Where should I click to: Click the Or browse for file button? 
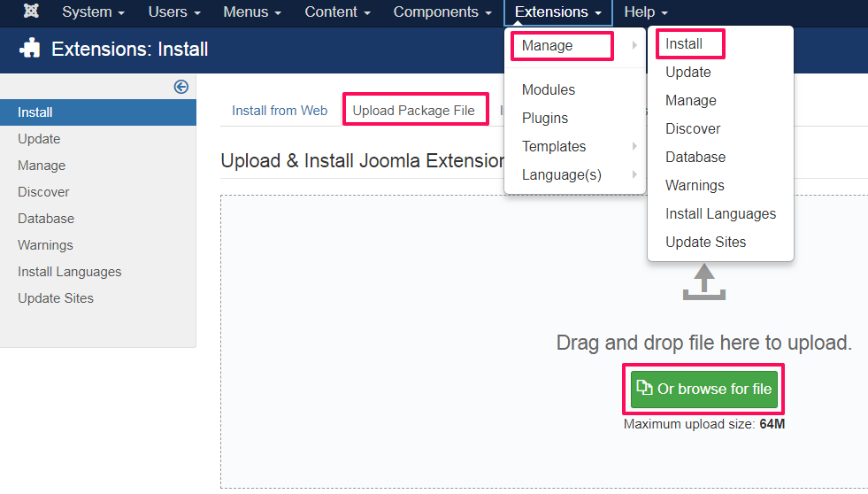pyautogui.click(x=703, y=390)
